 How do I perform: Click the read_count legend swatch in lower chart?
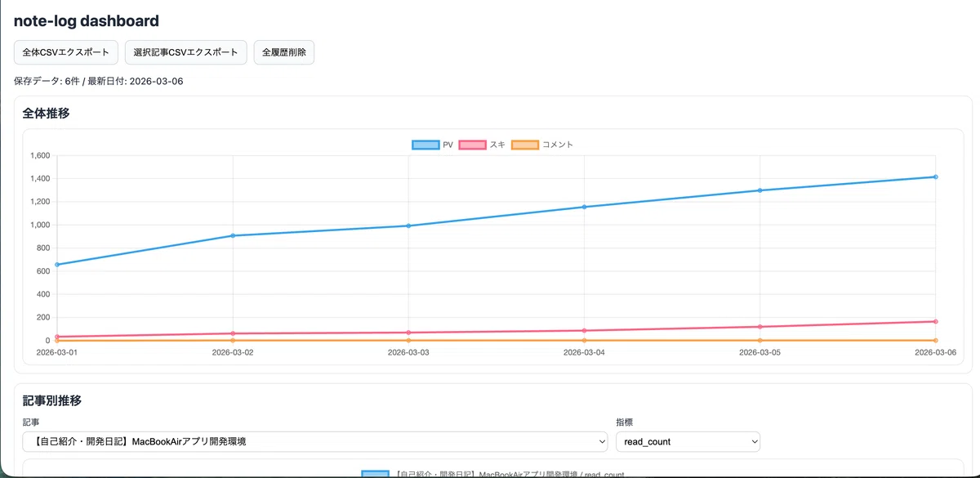click(375, 475)
